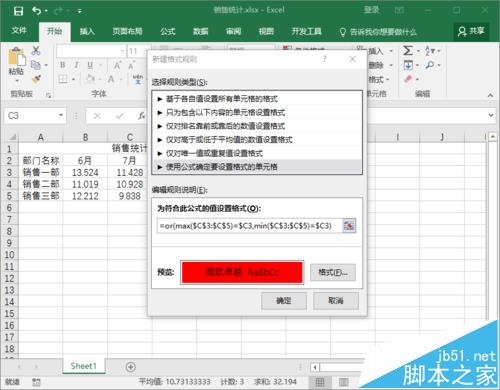Click the Sort and Filter icon

point(430,51)
